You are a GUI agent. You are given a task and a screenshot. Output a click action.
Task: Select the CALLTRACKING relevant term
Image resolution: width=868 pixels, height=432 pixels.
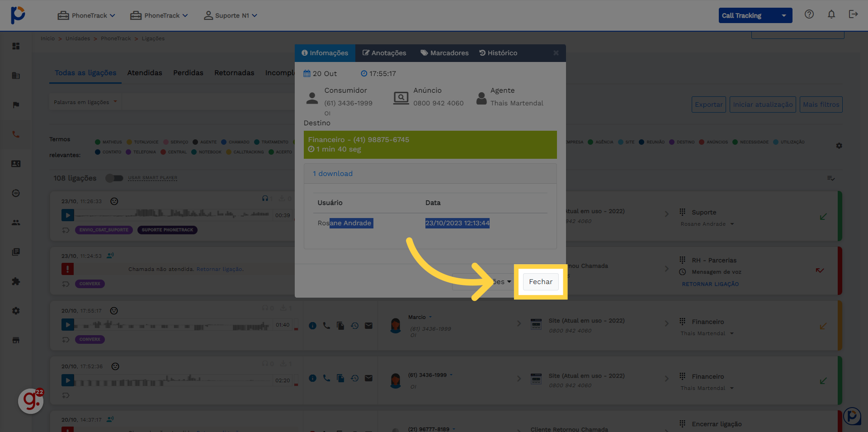click(x=245, y=152)
